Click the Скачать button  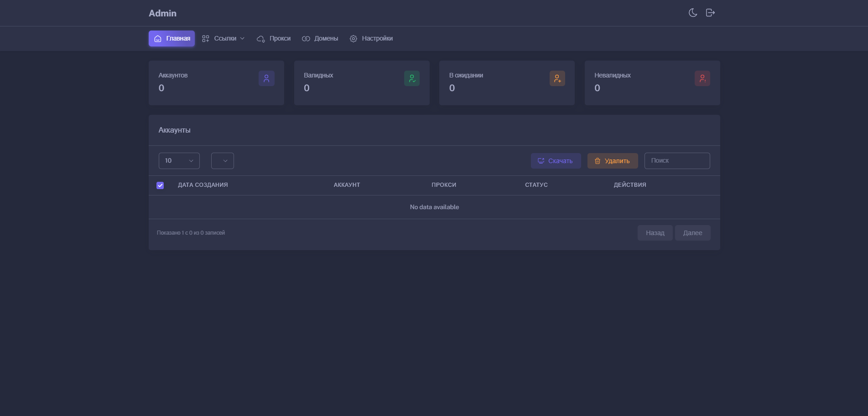click(556, 161)
